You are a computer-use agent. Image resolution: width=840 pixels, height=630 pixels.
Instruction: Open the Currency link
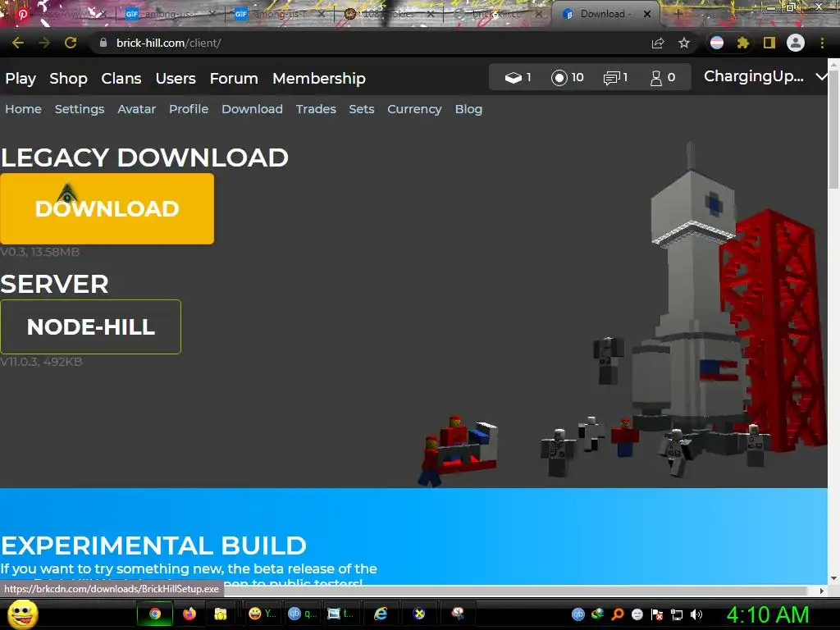(414, 109)
